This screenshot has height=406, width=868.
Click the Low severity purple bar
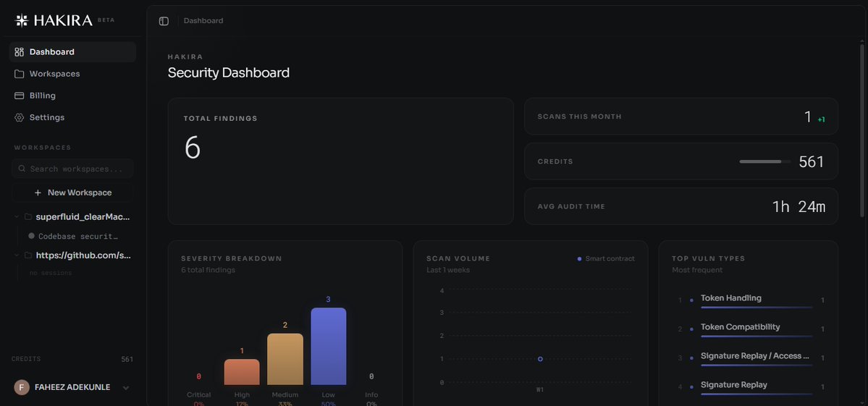tap(328, 346)
